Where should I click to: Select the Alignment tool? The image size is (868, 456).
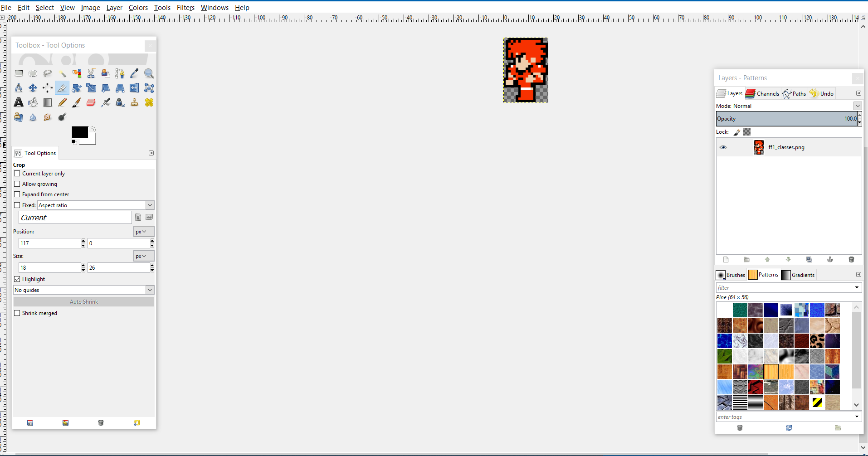[48, 88]
